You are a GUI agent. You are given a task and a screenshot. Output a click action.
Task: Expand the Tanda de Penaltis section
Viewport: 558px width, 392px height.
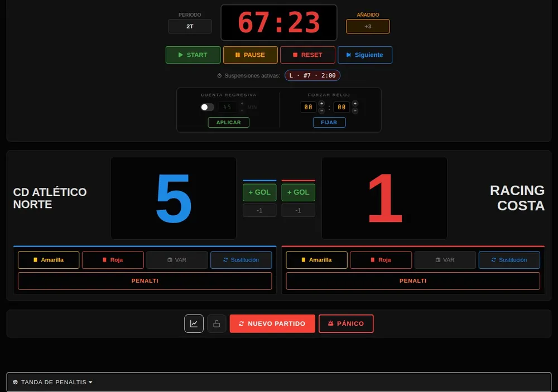click(279, 382)
